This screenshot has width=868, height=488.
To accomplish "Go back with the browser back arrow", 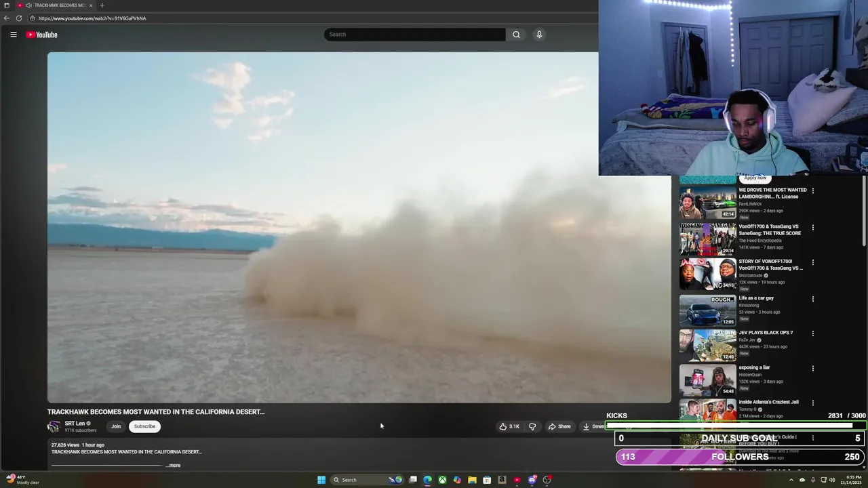I will [x=7, y=18].
